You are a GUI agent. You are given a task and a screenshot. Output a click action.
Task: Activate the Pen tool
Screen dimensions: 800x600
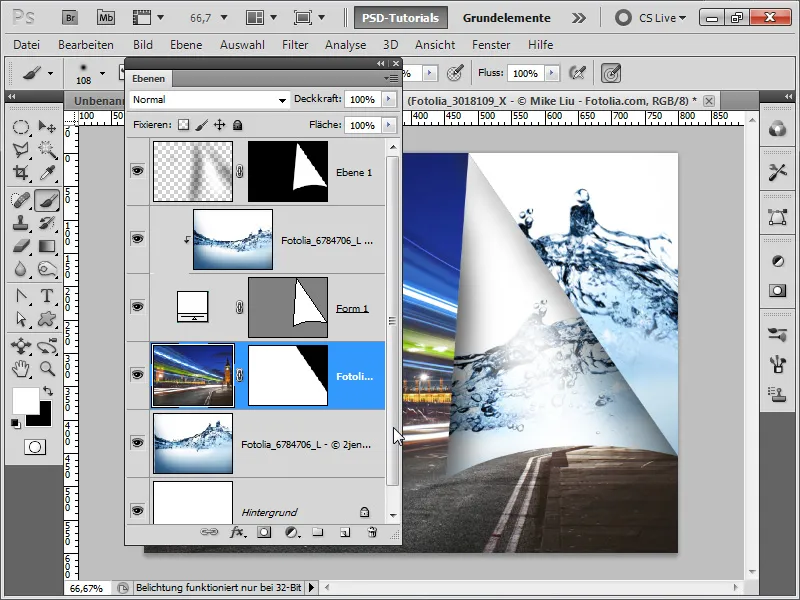pyautogui.click(x=21, y=296)
